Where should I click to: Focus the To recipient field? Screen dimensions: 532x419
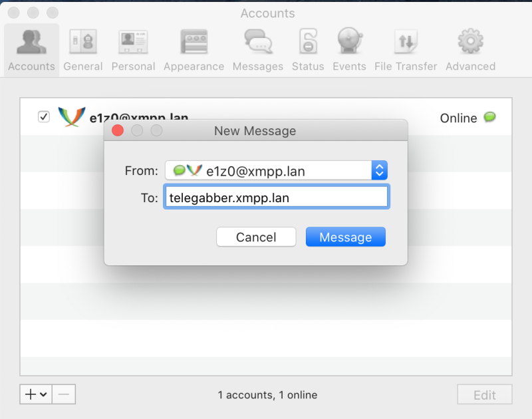(x=276, y=197)
